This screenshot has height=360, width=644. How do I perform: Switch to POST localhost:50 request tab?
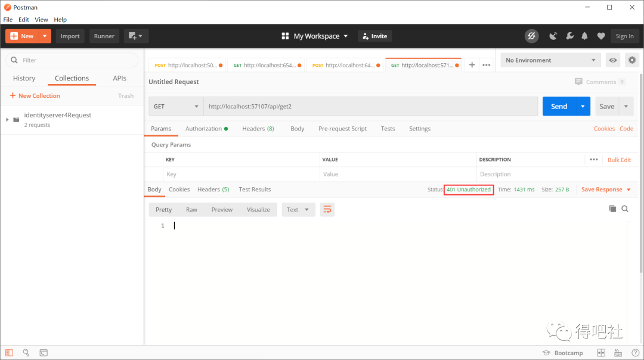[x=187, y=66]
